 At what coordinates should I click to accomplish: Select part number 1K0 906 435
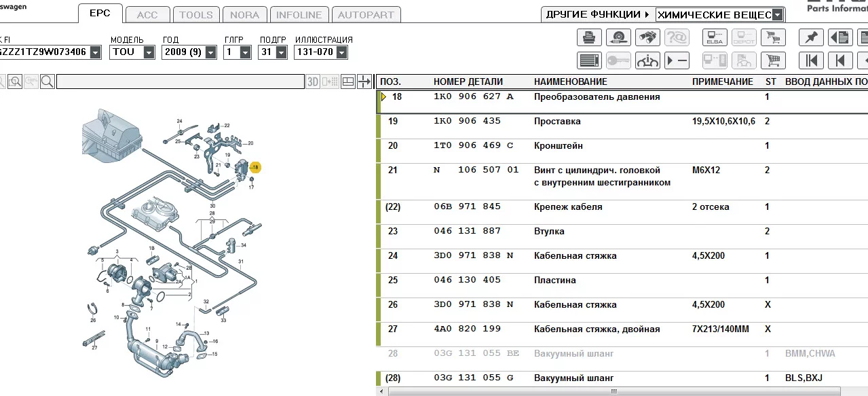click(x=467, y=121)
